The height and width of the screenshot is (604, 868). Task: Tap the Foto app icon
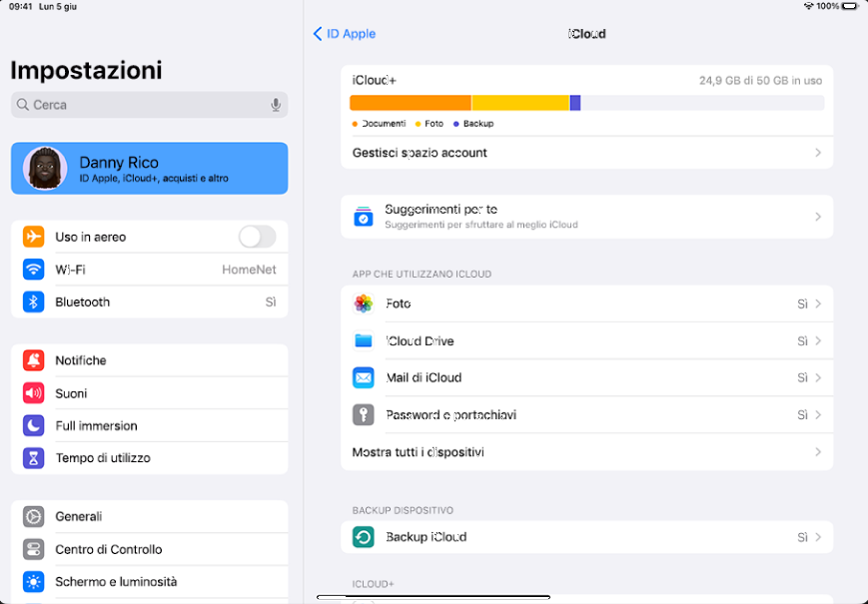click(x=364, y=303)
